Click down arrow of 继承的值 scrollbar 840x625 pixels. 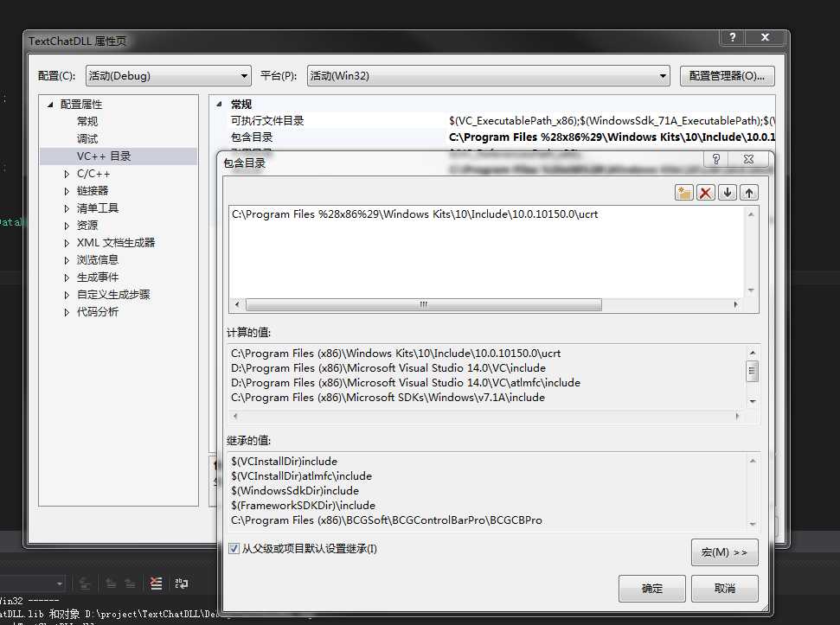[752, 524]
